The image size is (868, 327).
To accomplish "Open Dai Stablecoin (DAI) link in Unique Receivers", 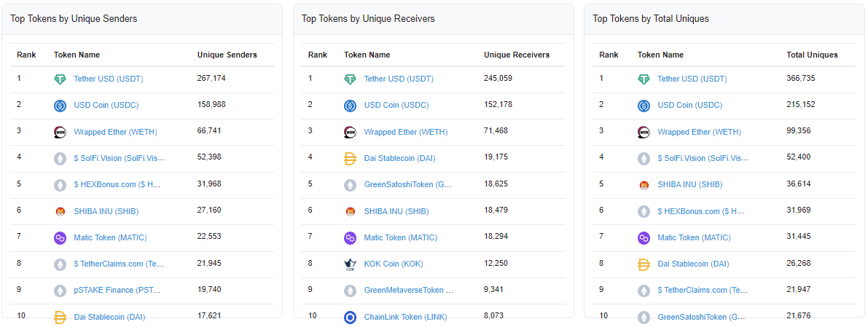I will [x=399, y=159].
